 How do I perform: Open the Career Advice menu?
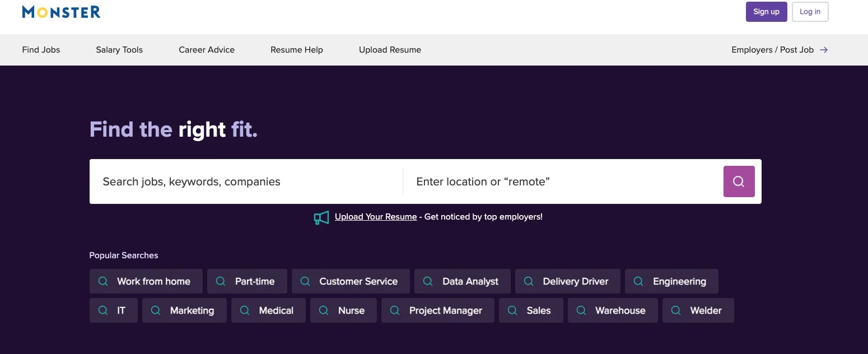(x=207, y=49)
